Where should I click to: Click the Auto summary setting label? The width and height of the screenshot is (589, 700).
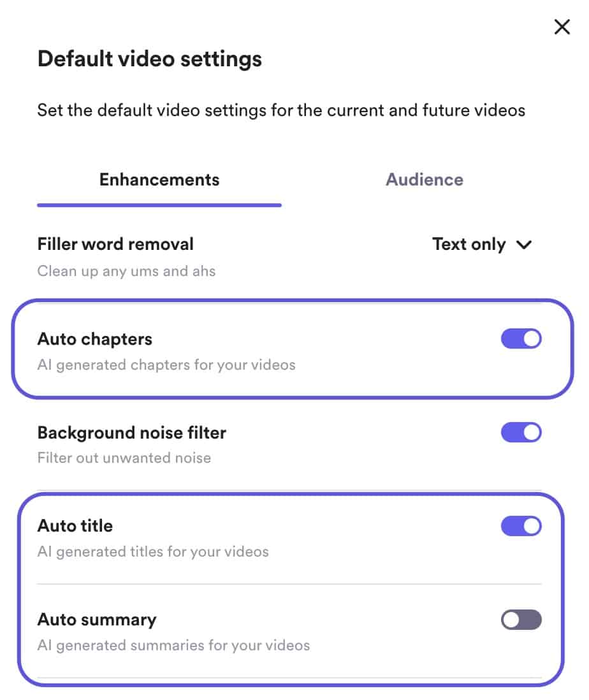97,620
